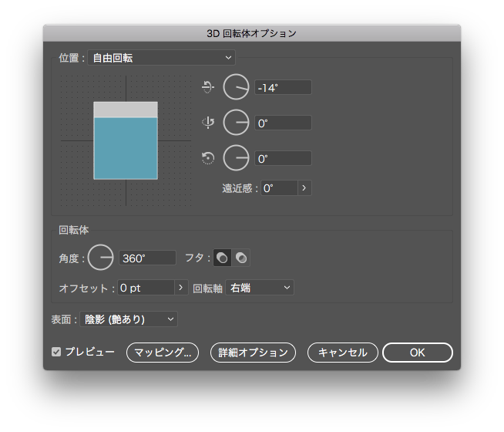Click the X-axis angle dial

click(x=237, y=87)
